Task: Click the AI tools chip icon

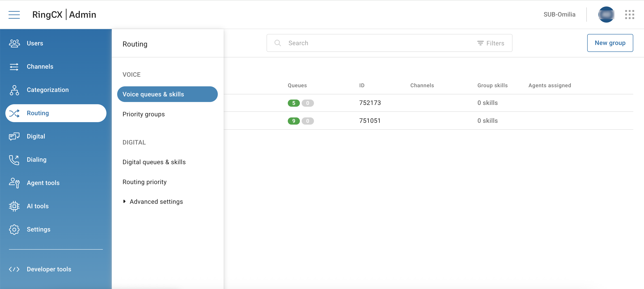Action: [14, 206]
